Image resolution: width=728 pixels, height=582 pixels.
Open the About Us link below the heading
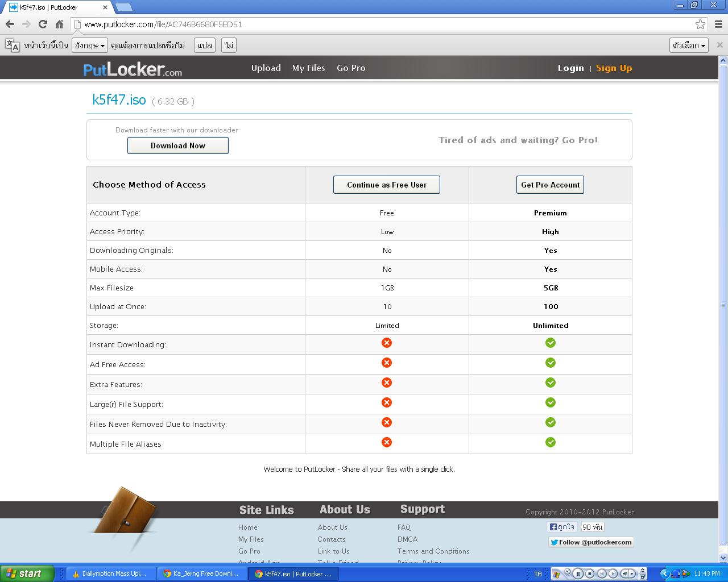click(x=333, y=527)
